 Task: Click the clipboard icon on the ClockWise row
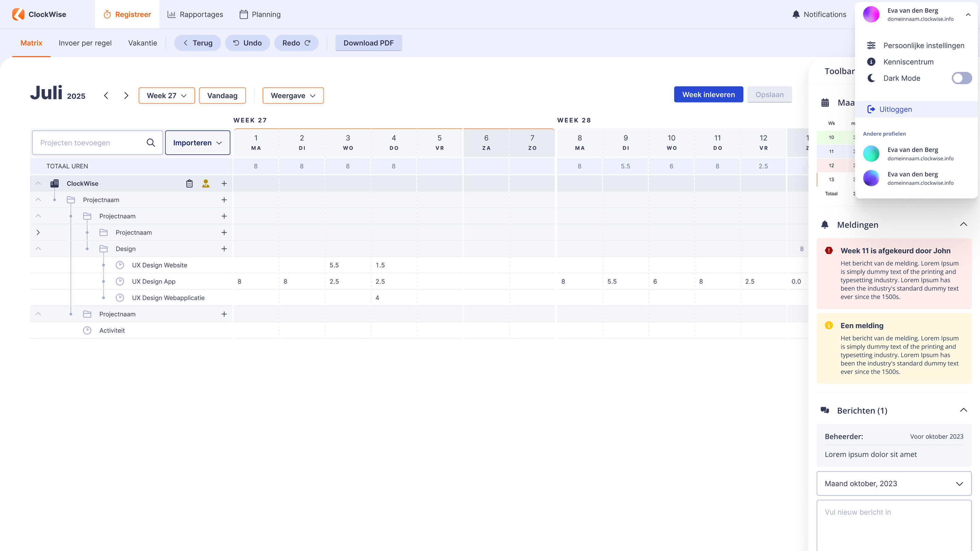[x=189, y=183]
